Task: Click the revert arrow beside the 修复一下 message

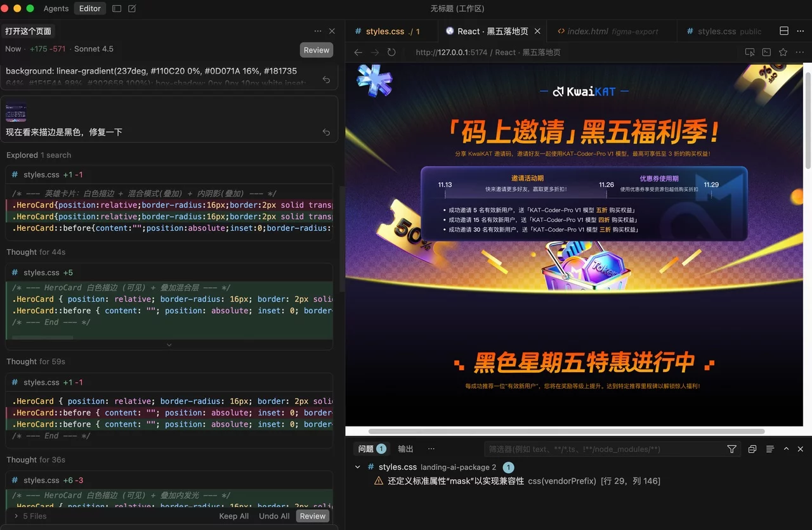Action: (x=326, y=132)
